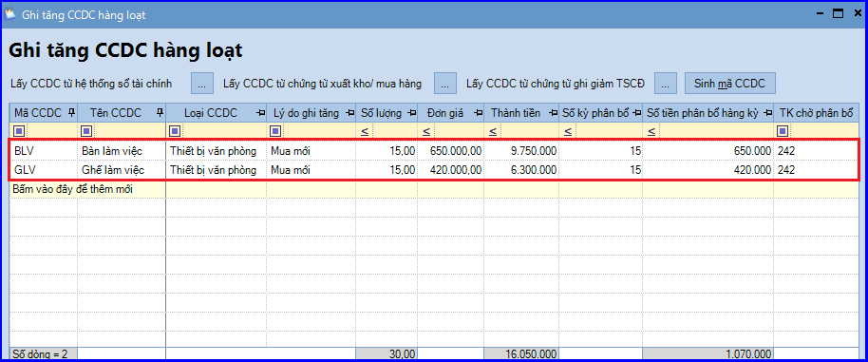Select periodic allocation 420.000
The height and width of the screenshot is (362, 868).
[708, 170]
